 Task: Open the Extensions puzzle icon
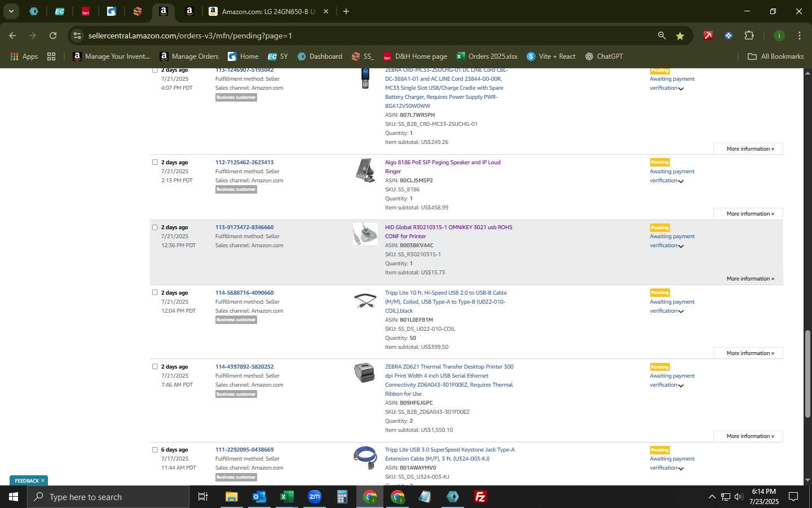749,36
